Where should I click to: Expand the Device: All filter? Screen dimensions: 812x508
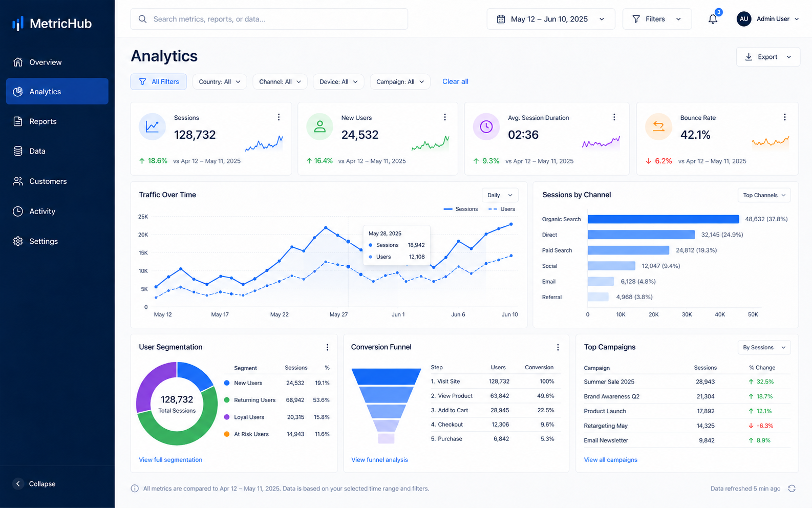coord(338,82)
